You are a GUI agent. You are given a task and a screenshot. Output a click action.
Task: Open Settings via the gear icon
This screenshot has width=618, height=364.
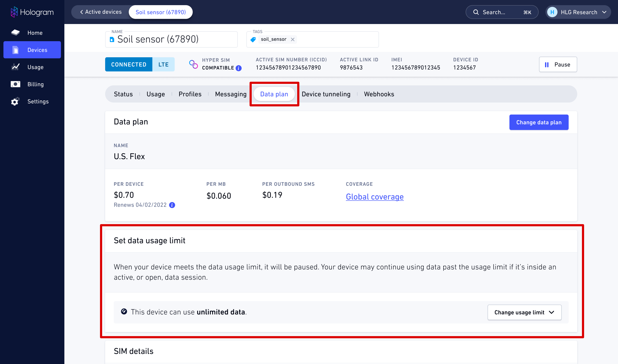coord(15,101)
